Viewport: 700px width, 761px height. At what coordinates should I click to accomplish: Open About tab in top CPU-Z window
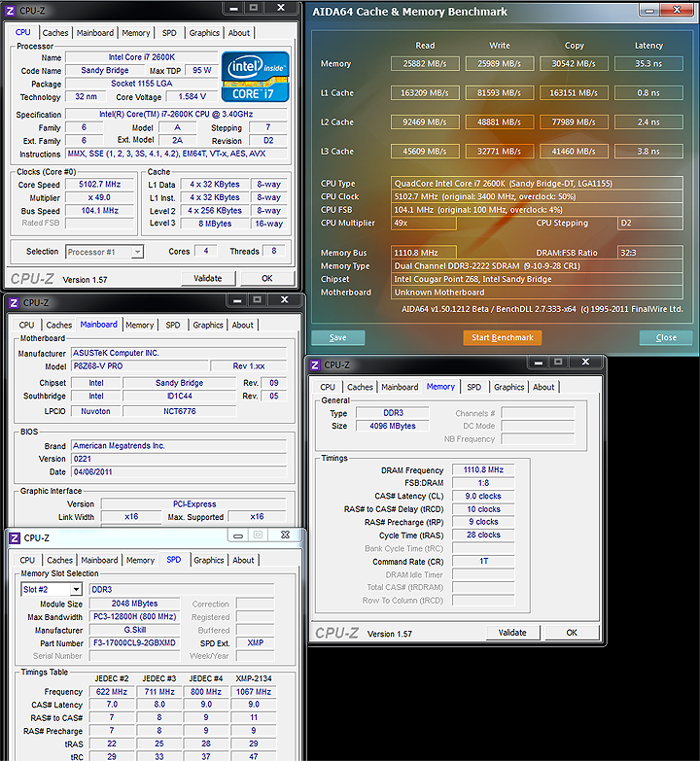pyautogui.click(x=239, y=33)
